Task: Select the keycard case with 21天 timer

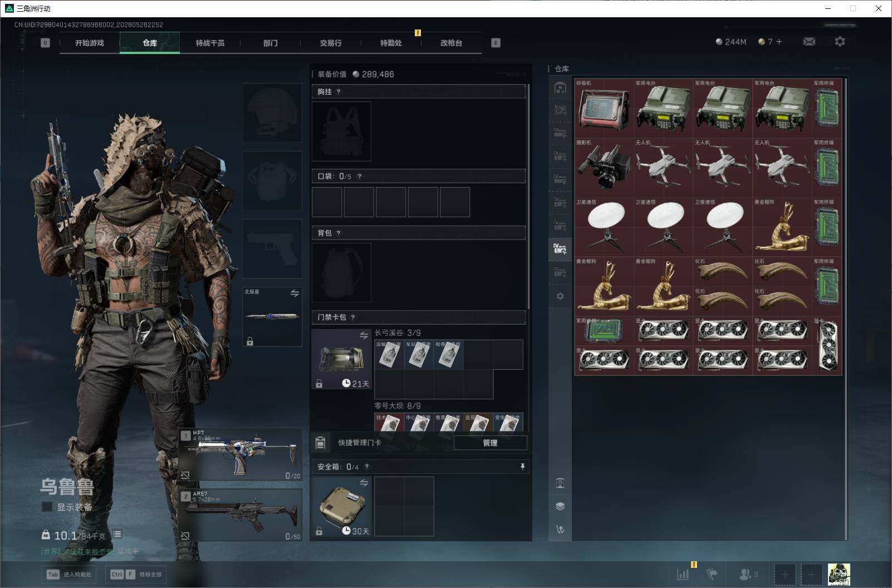Action: (341, 359)
